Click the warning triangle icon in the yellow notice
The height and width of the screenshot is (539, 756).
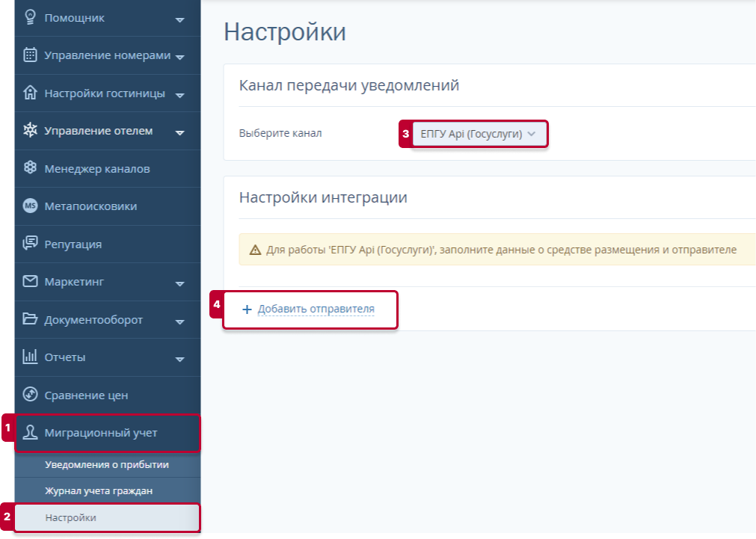click(x=255, y=250)
